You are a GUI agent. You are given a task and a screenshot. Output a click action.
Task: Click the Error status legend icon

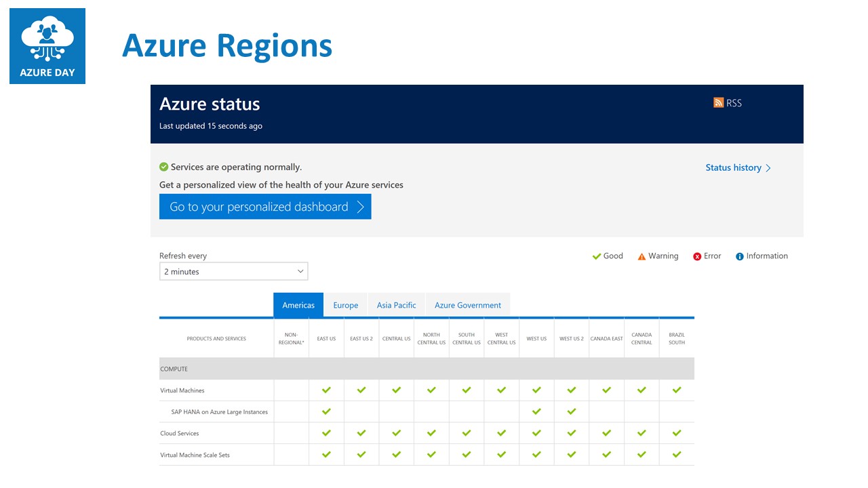(696, 256)
